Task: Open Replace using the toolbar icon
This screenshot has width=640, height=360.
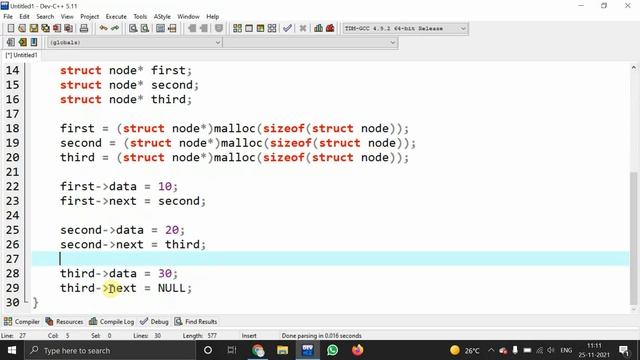Action: [x=145, y=28]
